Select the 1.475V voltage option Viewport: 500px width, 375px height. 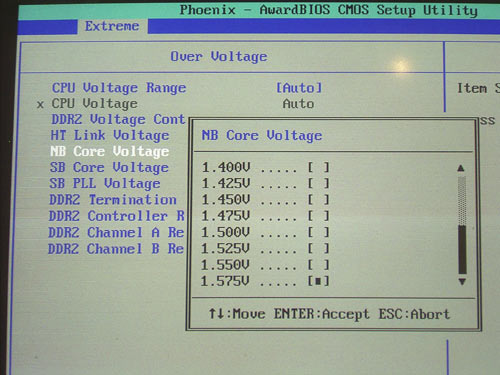[x=266, y=216]
